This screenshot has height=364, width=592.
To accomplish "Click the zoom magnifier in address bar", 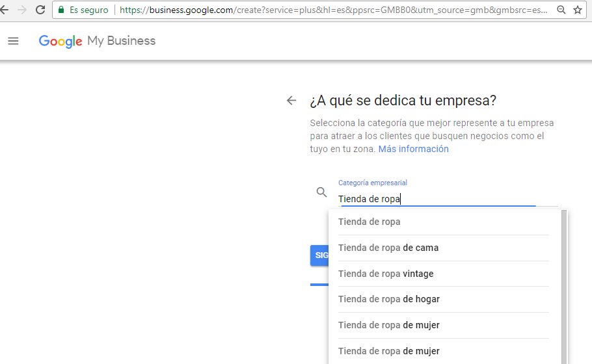I will [561, 10].
